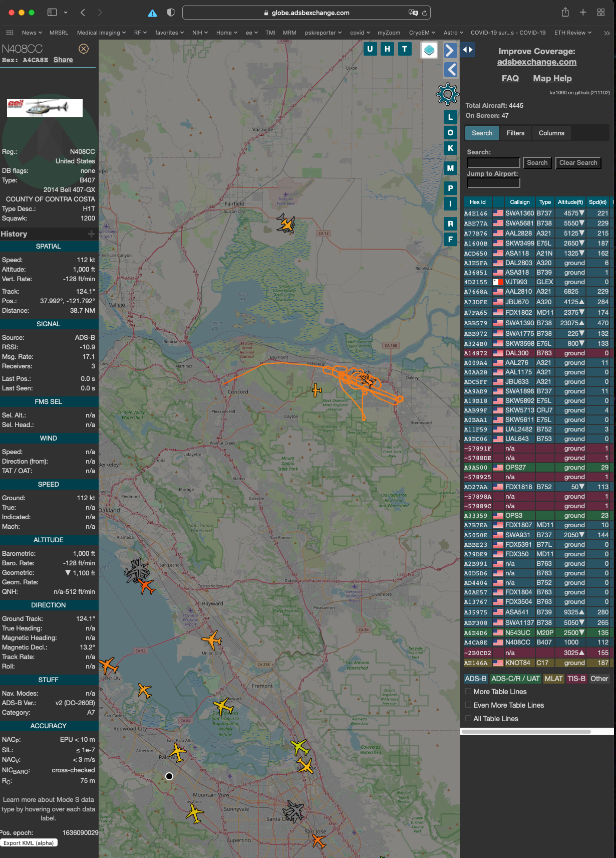Click the map layers selector icon
Image resolution: width=616 pixels, height=858 pixels.
pos(429,50)
